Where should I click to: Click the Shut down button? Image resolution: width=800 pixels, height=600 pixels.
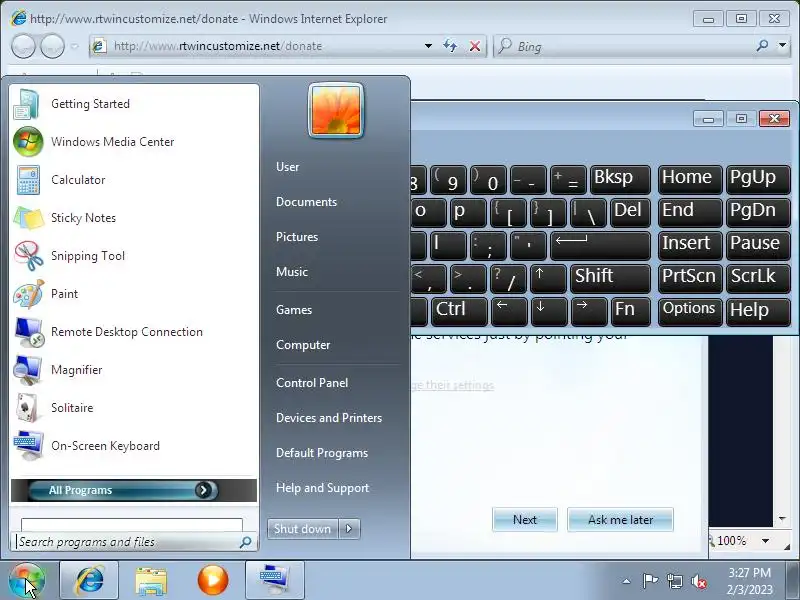point(303,529)
